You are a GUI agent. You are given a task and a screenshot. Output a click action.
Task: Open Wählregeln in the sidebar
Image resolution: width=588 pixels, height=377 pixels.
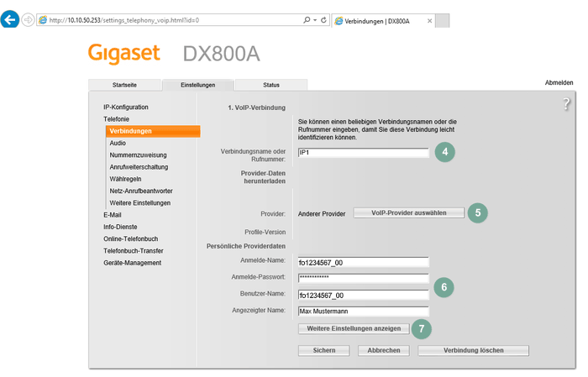[x=126, y=179]
